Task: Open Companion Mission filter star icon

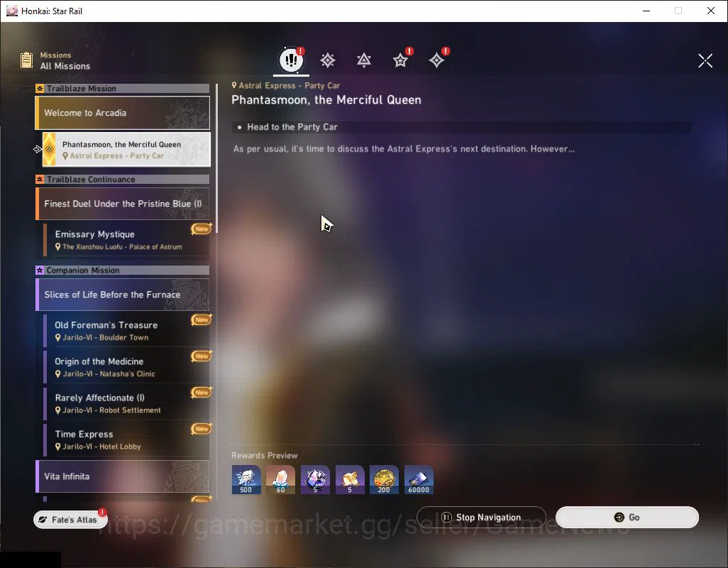Action: point(400,60)
